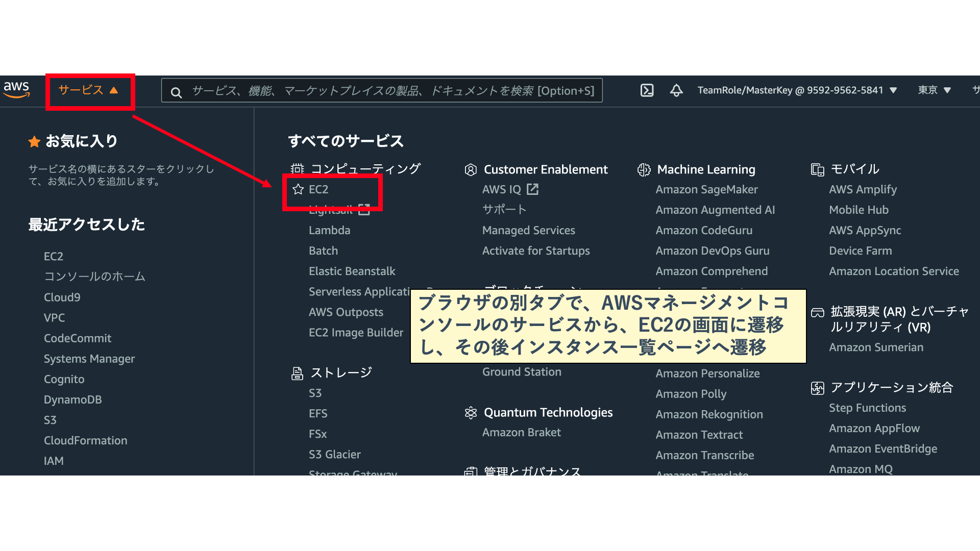Click the ストレージ category icon
This screenshot has width=980, height=551.
tap(297, 373)
